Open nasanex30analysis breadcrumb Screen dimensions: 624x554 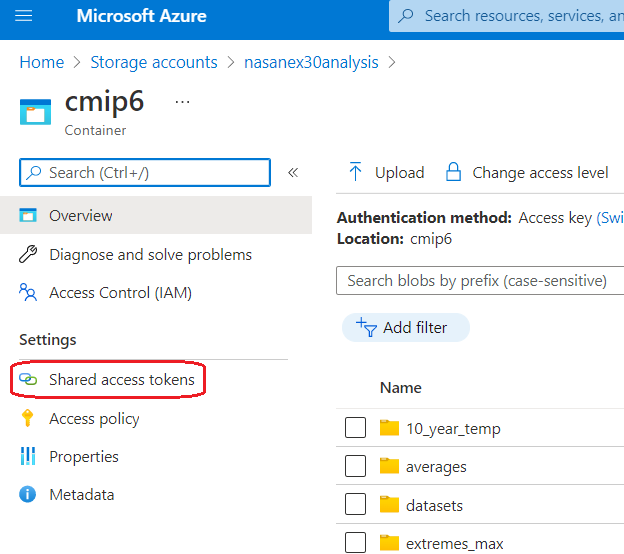point(311,62)
